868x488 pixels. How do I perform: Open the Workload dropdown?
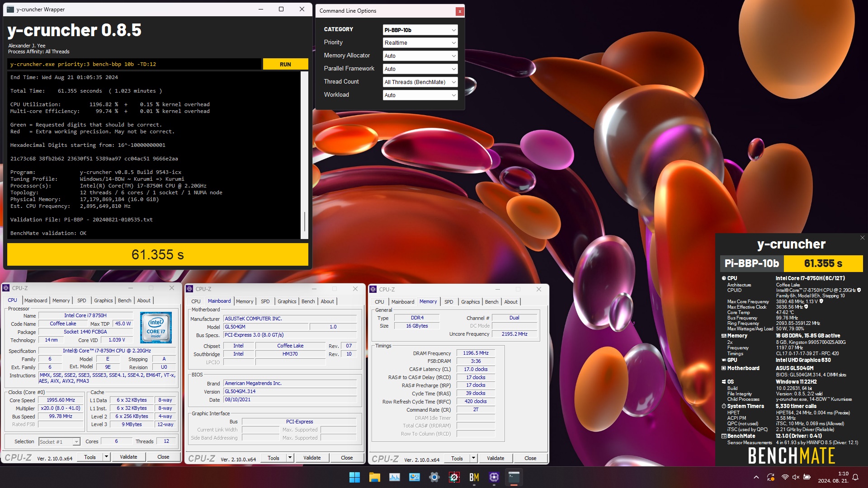pos(420,95)
